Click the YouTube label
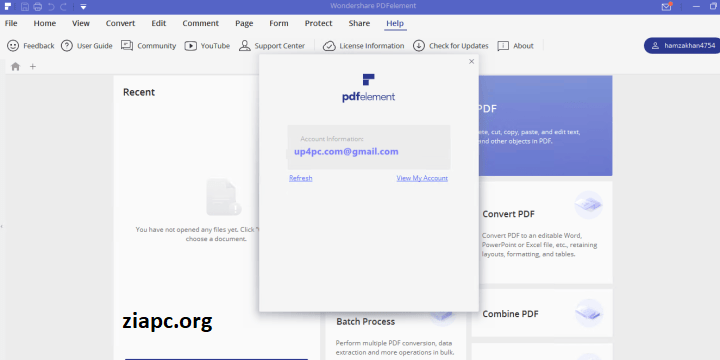Screen dimensions: 720x360 coord(215,45)
